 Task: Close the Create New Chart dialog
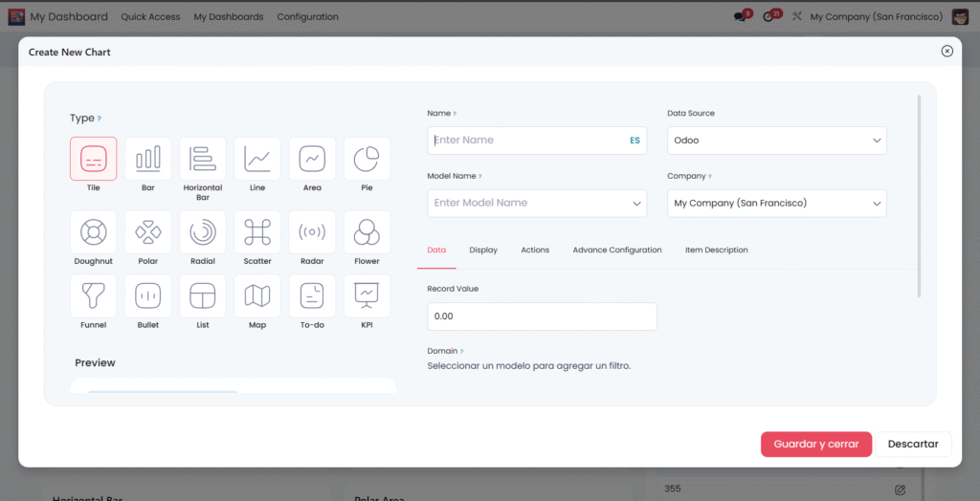coord(947,52)
